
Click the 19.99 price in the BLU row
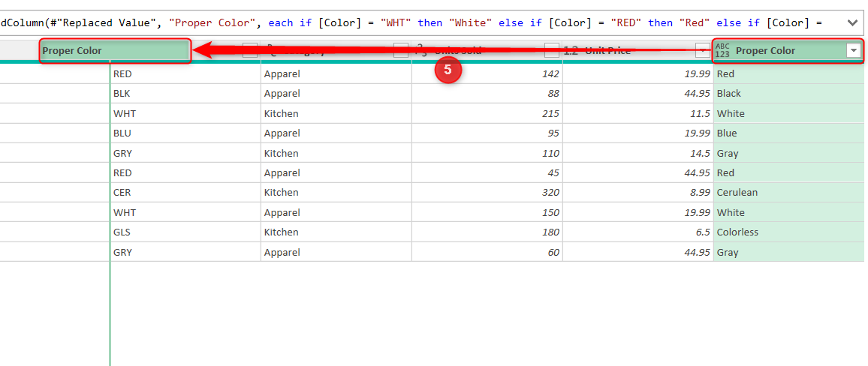638,133
